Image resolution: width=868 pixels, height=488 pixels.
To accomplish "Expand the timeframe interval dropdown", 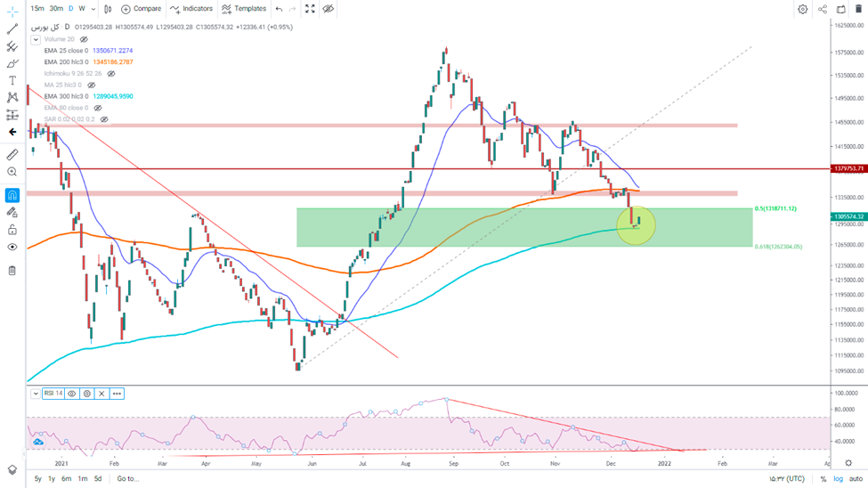I will pos(94,9).
